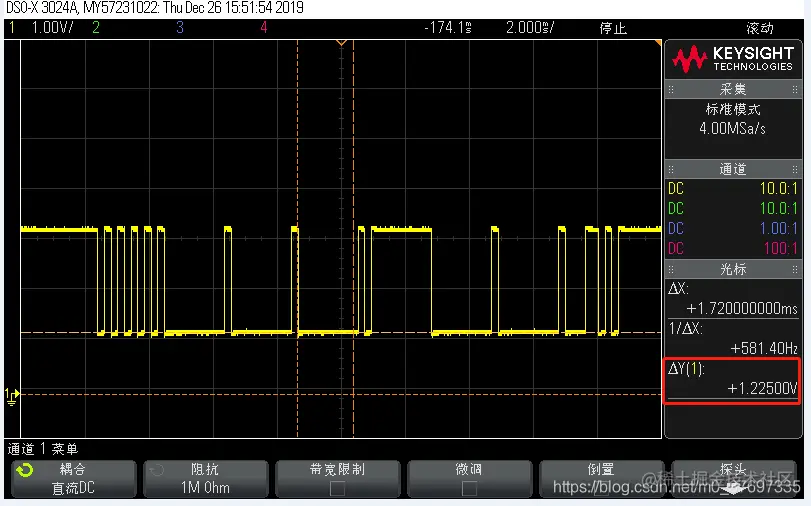Select channel 3 label in top bar
The height and width of the screenshot is (506, 811).
pyautogui.click(x=179, y=27)
